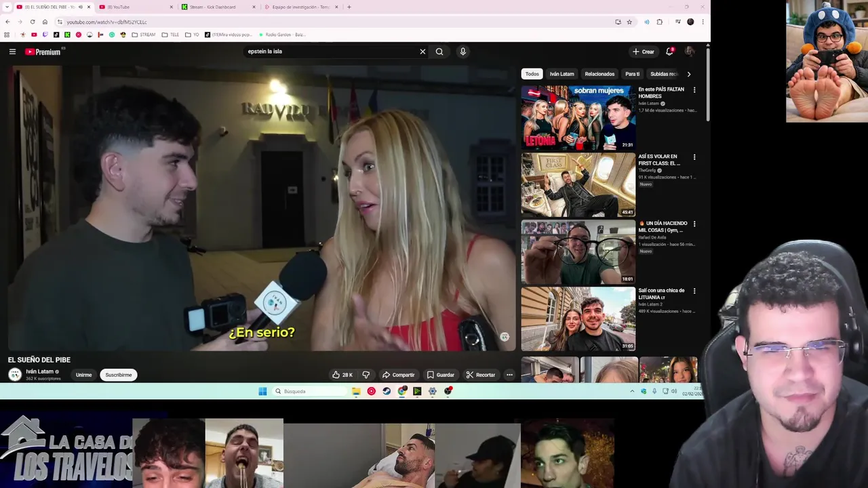The height and width of the screenshot is (488, 868).
Task: Save the video with Guardar
Action: coord(440,375)
